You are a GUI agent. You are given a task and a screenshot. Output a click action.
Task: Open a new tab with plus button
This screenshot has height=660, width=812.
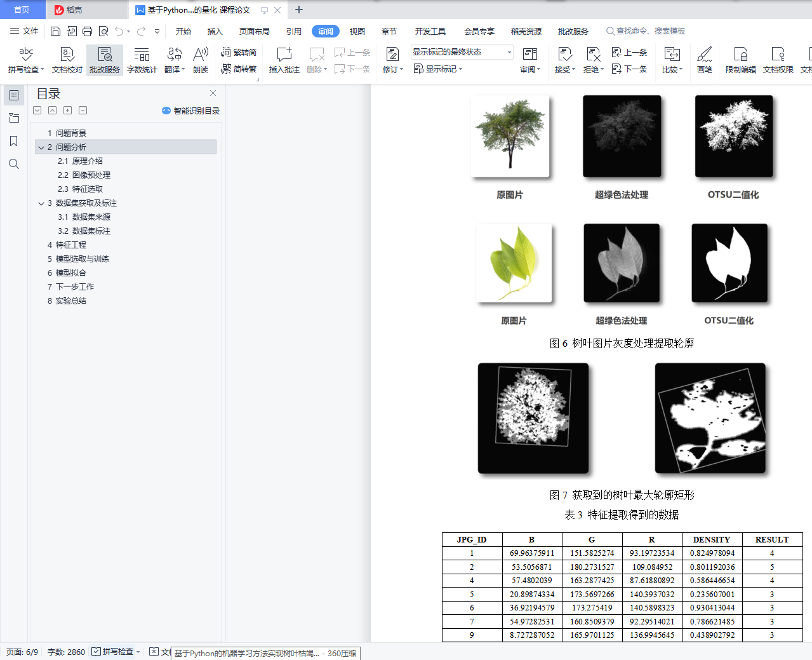pyautogui.click(x=299, y=10)
